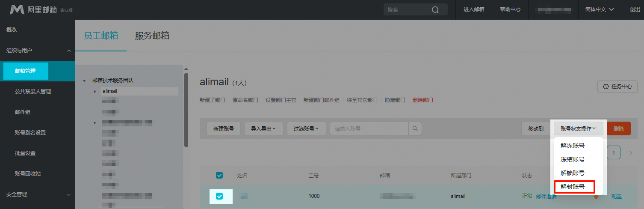
Task: Click the search icon beside account input
Action: point(415,128)
